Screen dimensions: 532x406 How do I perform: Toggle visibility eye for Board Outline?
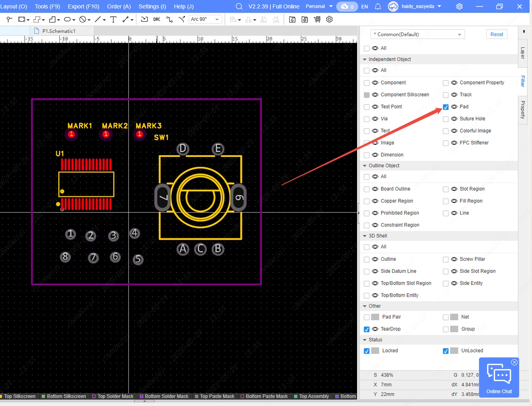tap(375, 189)
